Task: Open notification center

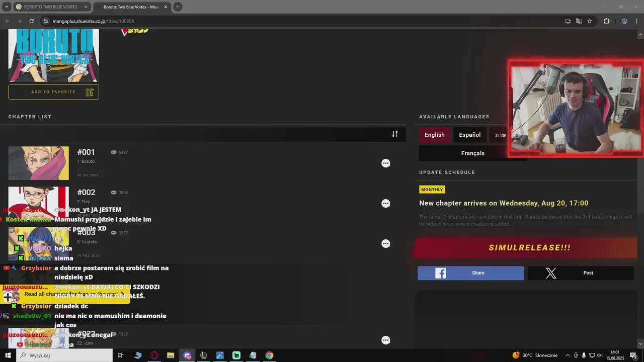Action: point(634,355)
